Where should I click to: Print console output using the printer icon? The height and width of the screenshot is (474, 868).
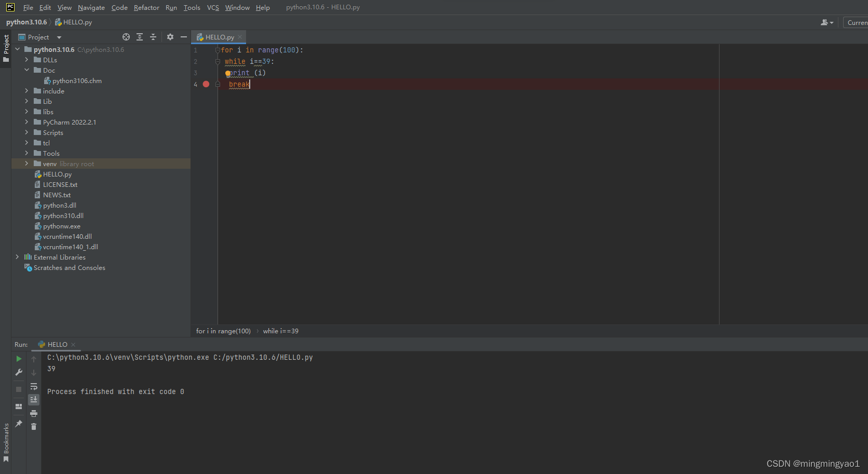point(34,413)
